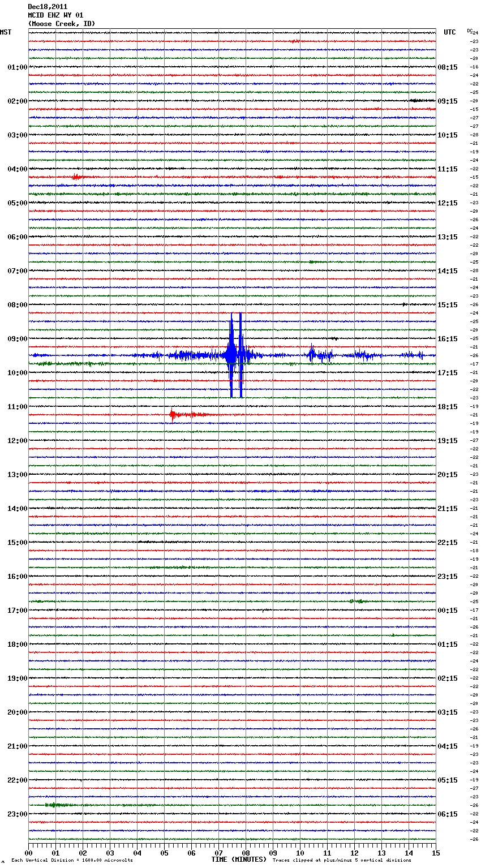
Task: Click the station code MCID EHZ WY 01
Action: point(55,15)
